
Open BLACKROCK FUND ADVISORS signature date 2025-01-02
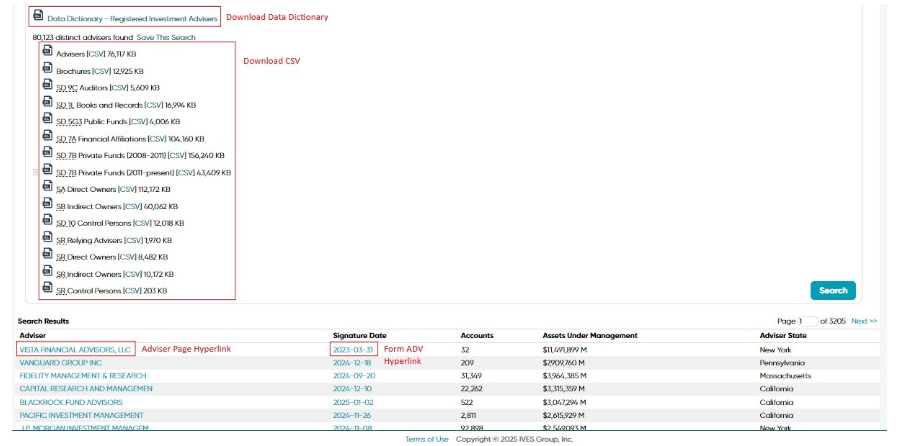point(353,402)
